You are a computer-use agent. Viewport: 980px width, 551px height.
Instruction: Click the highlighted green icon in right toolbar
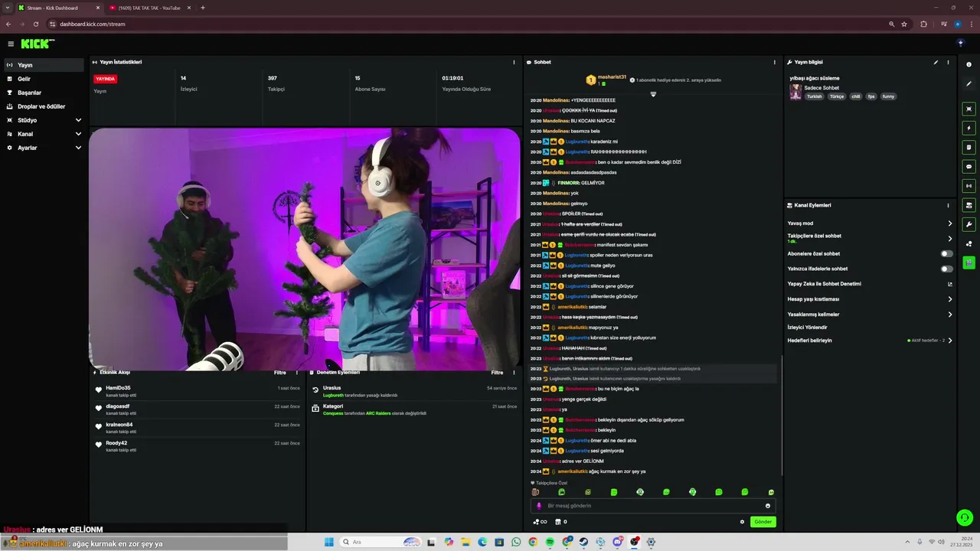969,262
